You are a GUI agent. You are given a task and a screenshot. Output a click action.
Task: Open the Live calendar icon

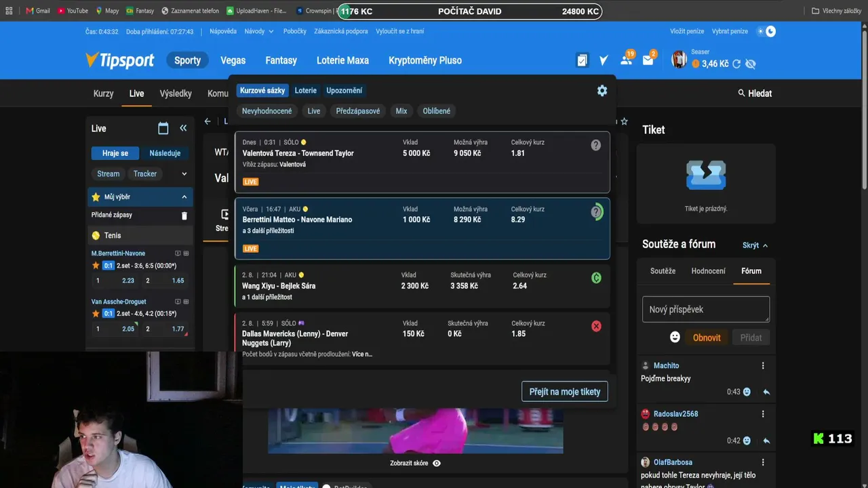[x=163, y=128]
